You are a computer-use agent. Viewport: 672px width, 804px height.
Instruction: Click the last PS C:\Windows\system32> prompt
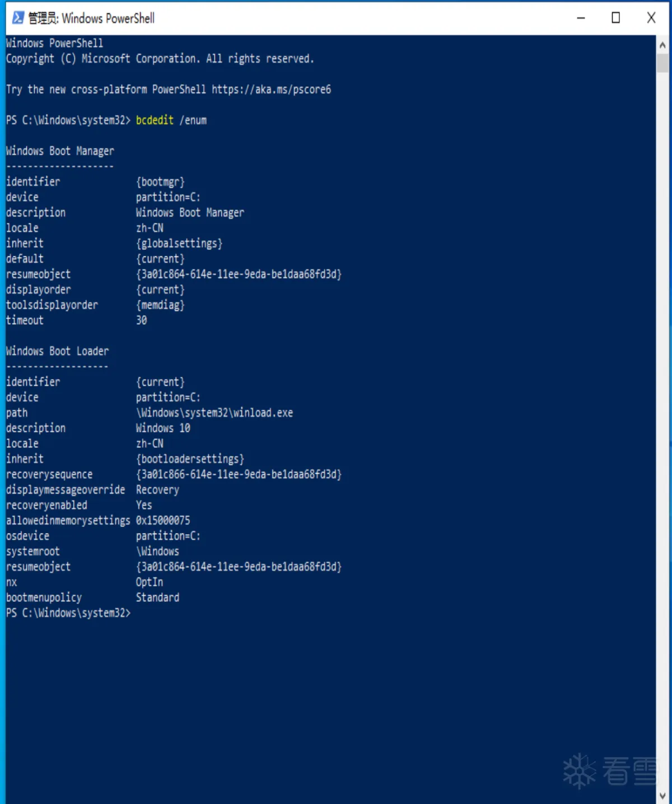[68, 613]
